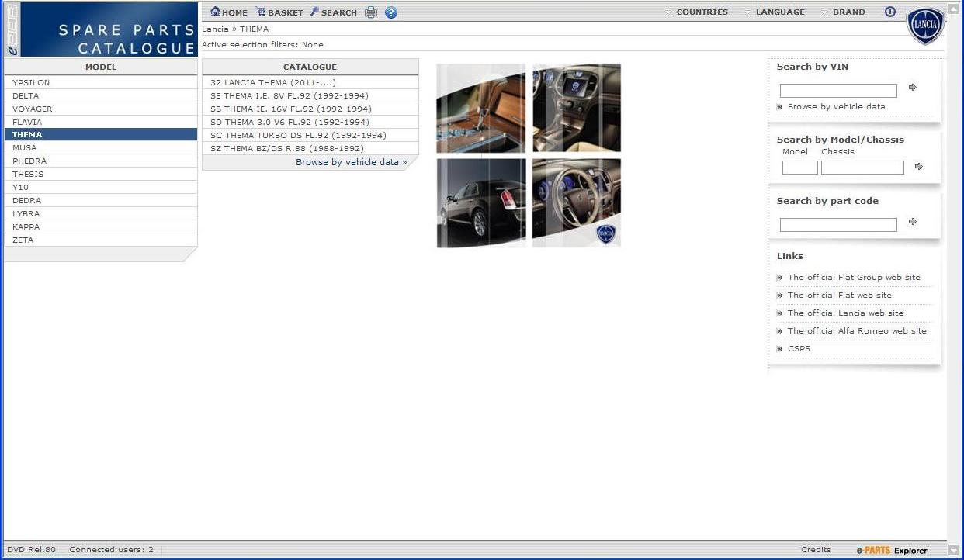Click the e-PARTS Explorer logo
This screenshot has height=560, width=964.
[x=892, y=550]
